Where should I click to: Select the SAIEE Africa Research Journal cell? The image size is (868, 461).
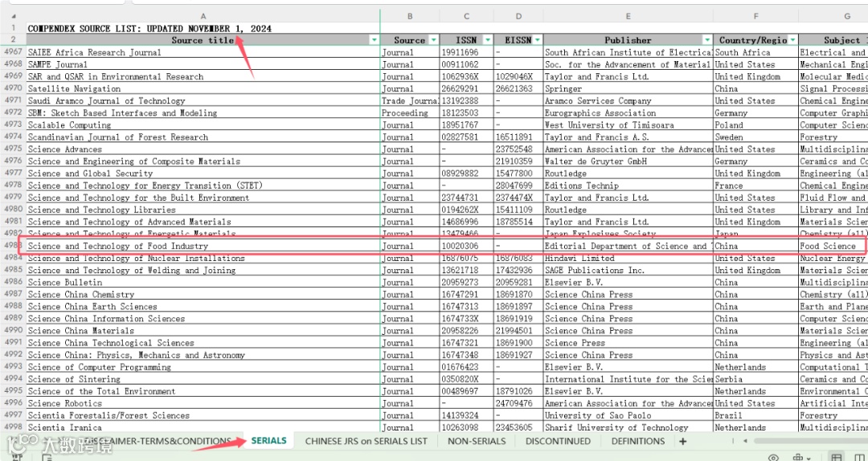pyautogui.click(x=203, y=52)
